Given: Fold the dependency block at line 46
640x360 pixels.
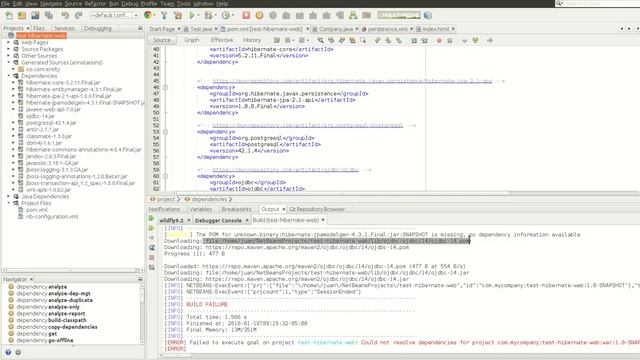Looking at the screenshot, I should pos(165,87).
